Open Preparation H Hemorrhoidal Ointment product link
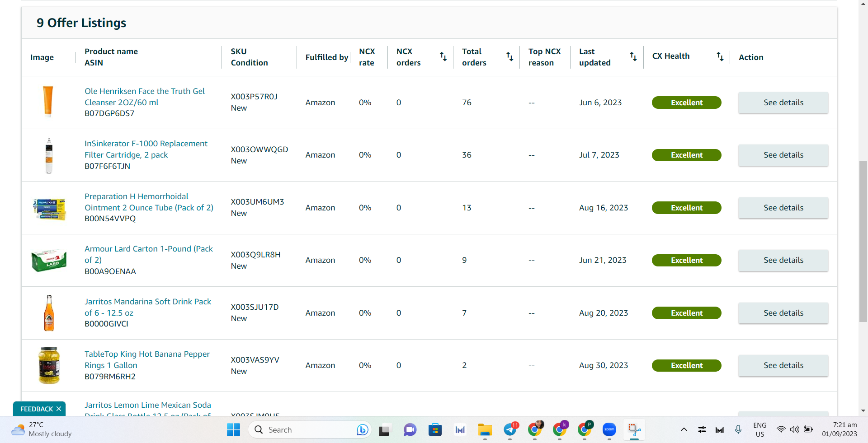 coord(149,202)
